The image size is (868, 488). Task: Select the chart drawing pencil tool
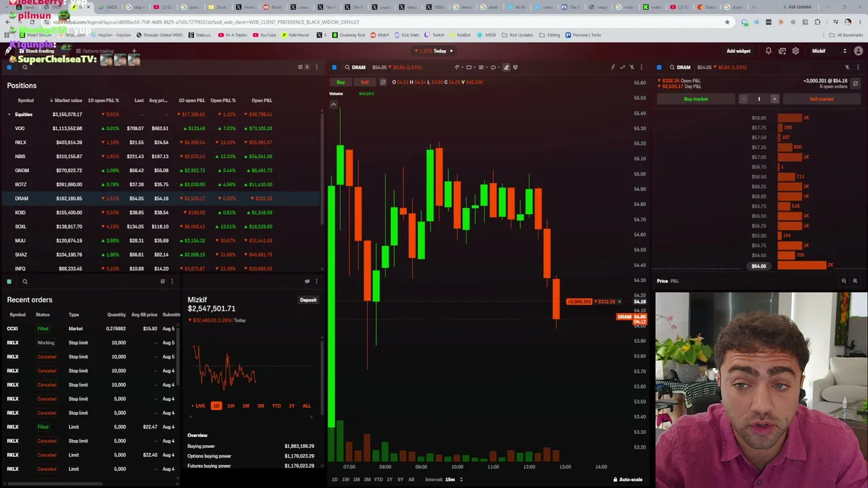[x=506, y=67]
